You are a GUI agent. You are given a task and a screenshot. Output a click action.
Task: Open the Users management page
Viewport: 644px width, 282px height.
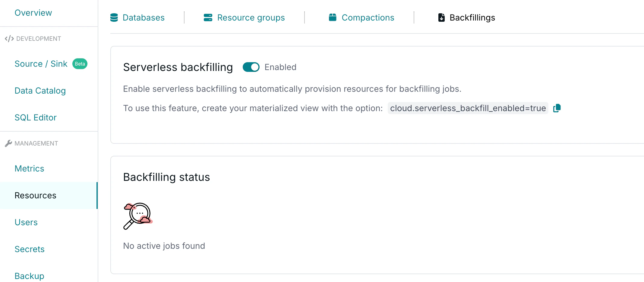(x=26, y=222)
